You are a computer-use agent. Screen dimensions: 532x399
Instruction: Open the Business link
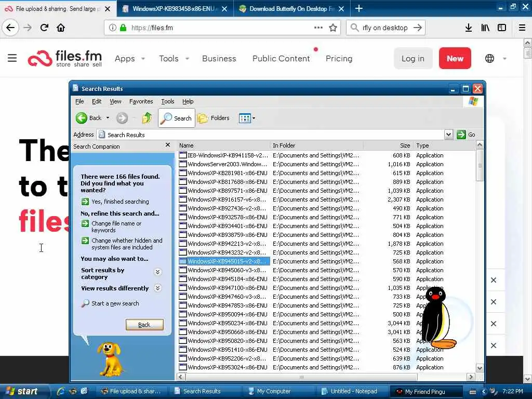(x=219, y=59)
